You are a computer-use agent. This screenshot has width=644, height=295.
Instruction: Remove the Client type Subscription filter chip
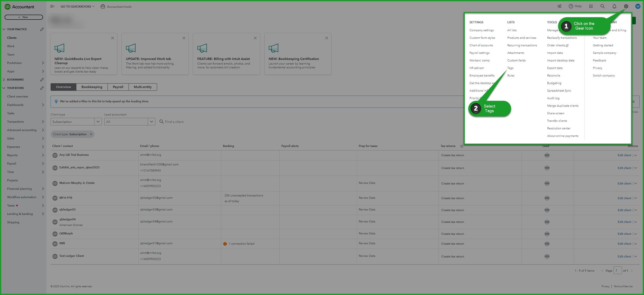(x=91, y=134)
